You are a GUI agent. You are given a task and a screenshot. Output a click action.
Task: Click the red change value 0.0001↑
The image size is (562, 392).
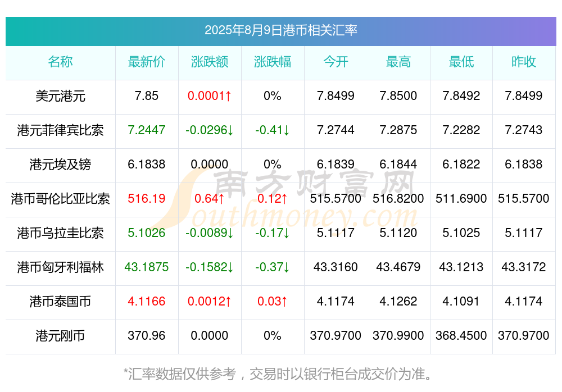(210, 95)
